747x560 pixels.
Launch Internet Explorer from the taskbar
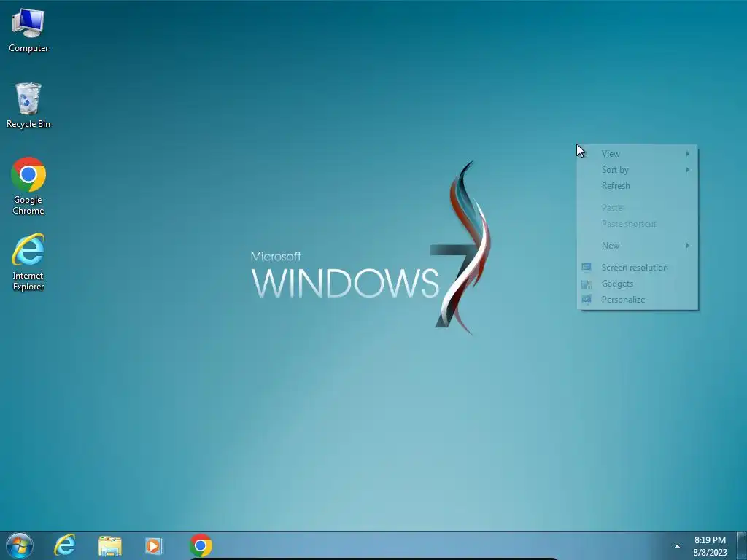[x=65, y=545]
